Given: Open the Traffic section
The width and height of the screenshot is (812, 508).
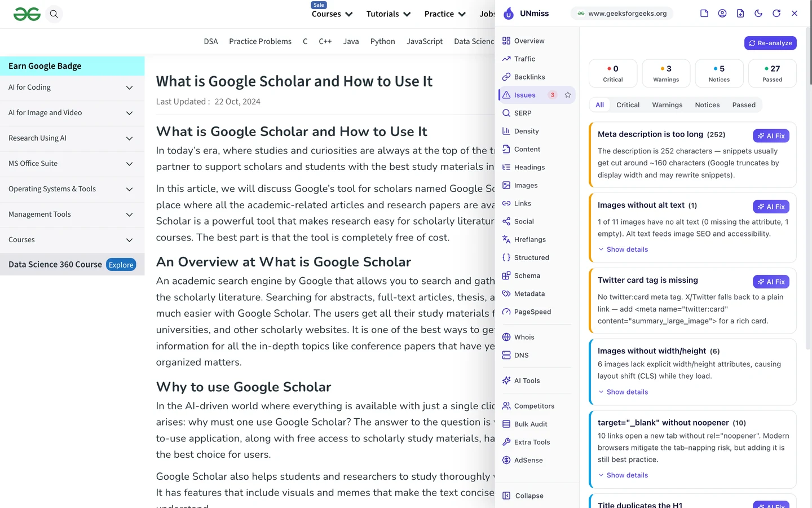Looking at the screenshot, I should [537, 59].
